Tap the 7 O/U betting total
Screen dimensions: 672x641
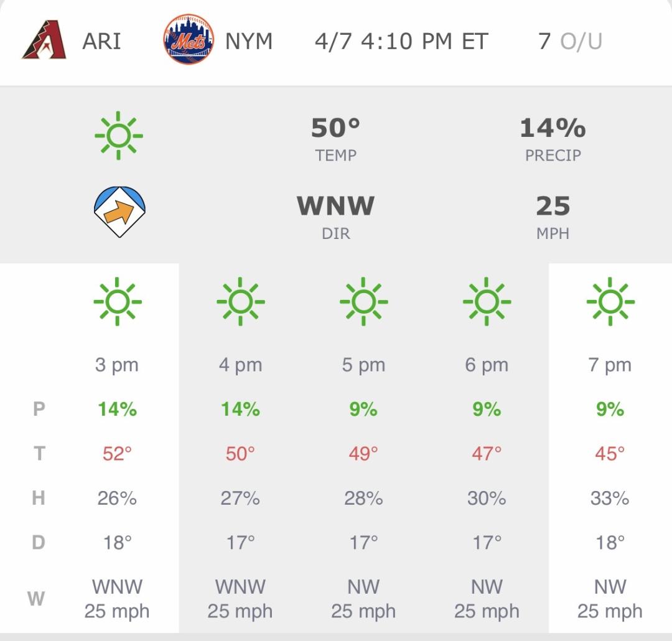570,42
